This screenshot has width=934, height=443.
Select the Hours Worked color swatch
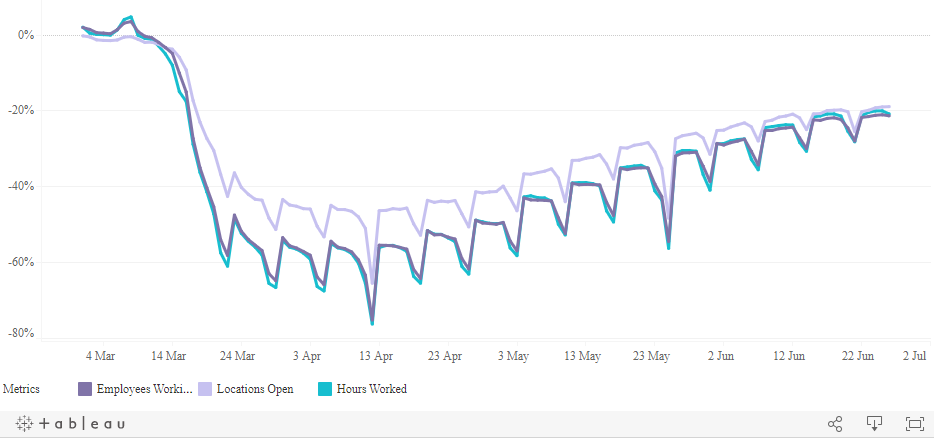coord(325,389)
